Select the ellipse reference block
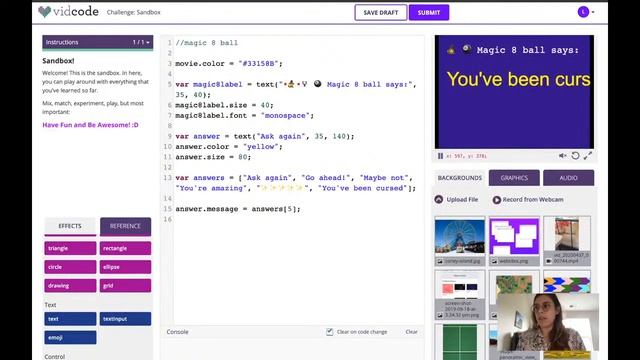The height and width of the screenshot is (360, 640). coord(125,267)
